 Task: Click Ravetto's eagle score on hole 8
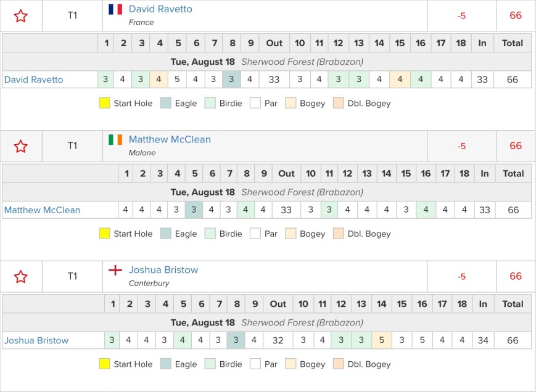(232, 80)
